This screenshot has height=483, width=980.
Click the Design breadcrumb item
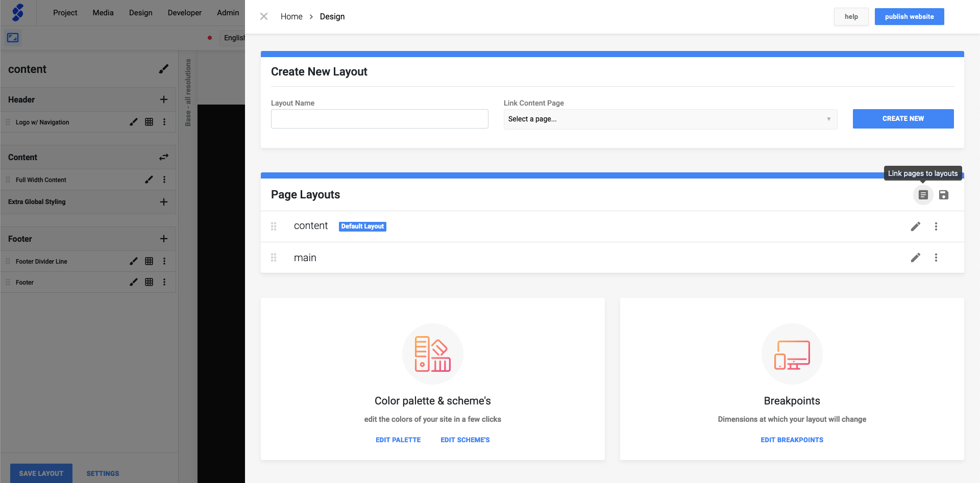pos(332,16)
